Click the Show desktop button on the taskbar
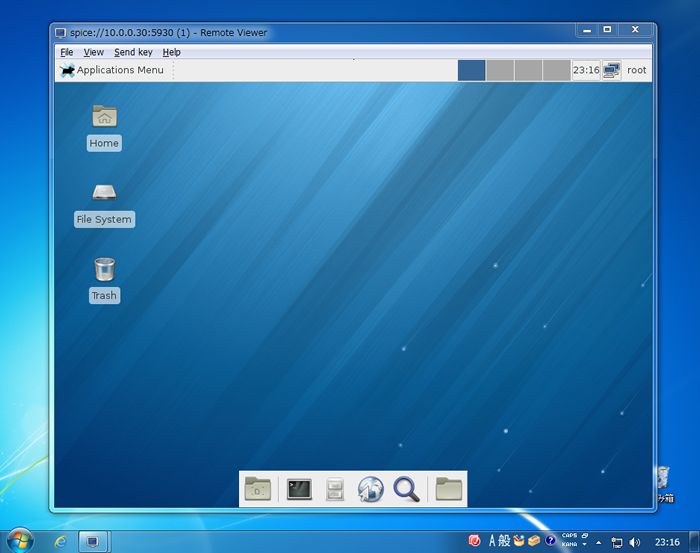The width and height of the screenshot is (700, 553). (x=694, y=542)
